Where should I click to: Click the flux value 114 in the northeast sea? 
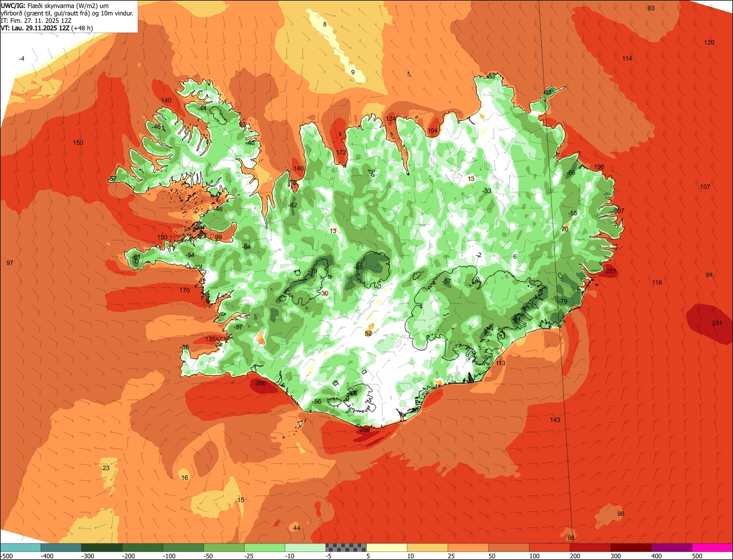[x=627, y=59]
